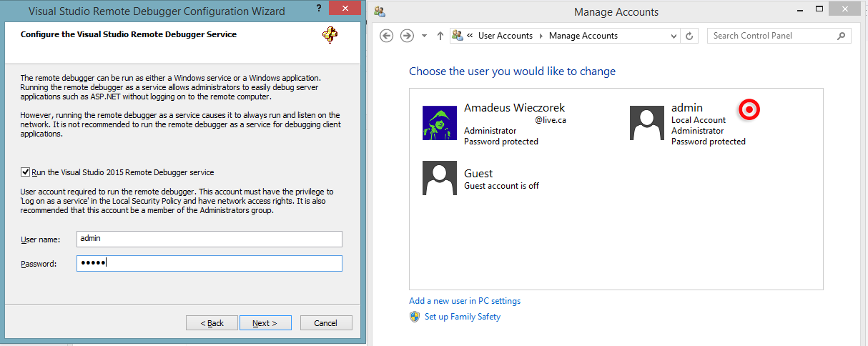Select the Amadeus Wieczorek account name
This screenshot has height=346, width=868.
tap(514, 108)
